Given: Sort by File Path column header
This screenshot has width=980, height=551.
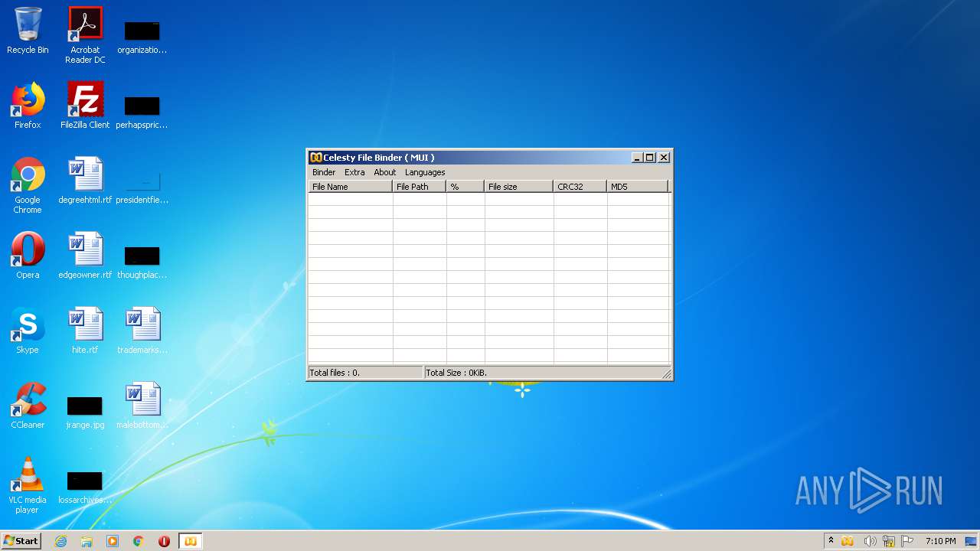Looking at the screenshot, I should click(x=420, y=187).
